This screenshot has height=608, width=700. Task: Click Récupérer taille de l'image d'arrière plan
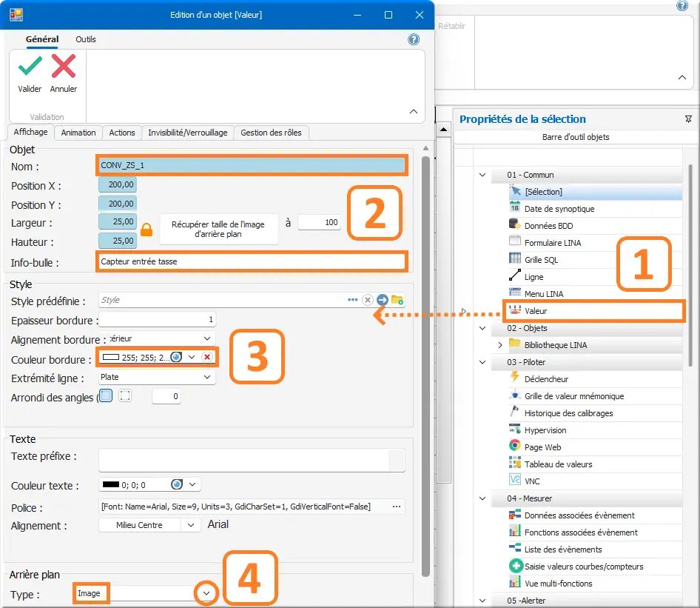click(218, 229)
